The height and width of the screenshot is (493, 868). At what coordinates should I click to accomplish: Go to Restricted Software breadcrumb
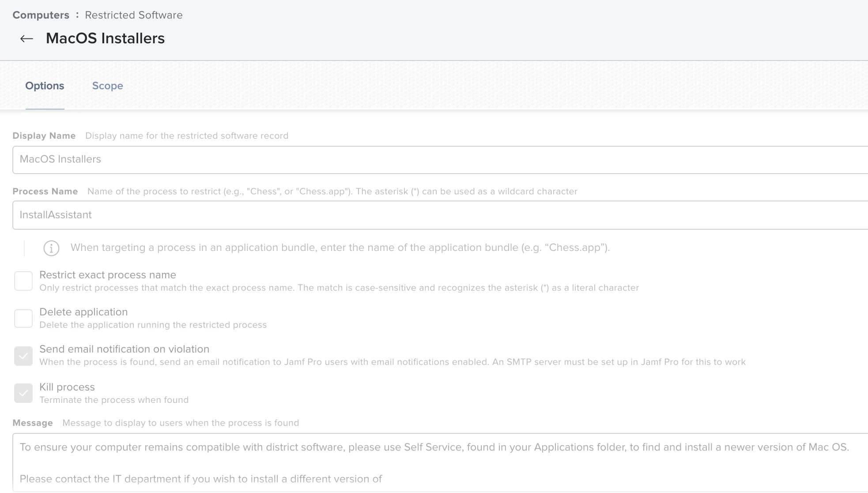(134, 15)
